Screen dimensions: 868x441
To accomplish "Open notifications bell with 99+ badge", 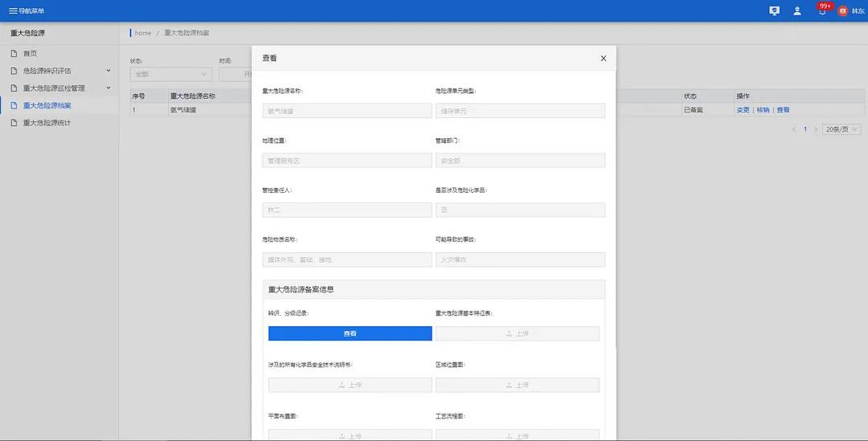I will pos(821,11).
